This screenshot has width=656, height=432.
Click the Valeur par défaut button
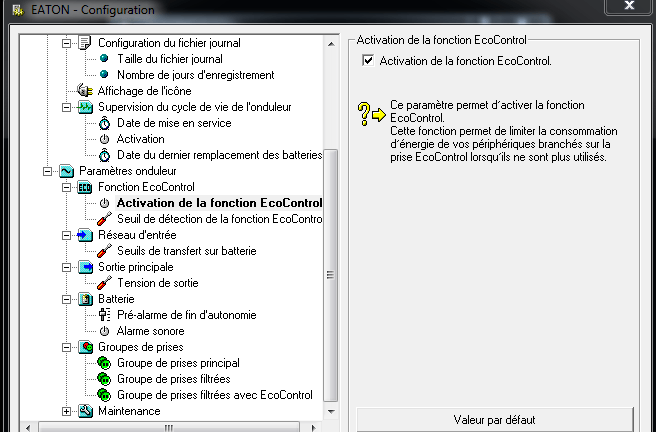495,419
